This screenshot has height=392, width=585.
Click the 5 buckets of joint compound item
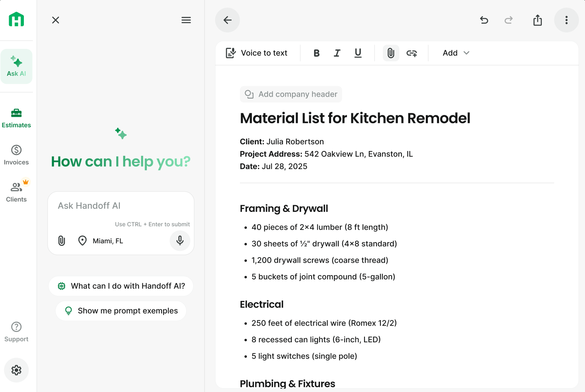click(x=324, y=277)
